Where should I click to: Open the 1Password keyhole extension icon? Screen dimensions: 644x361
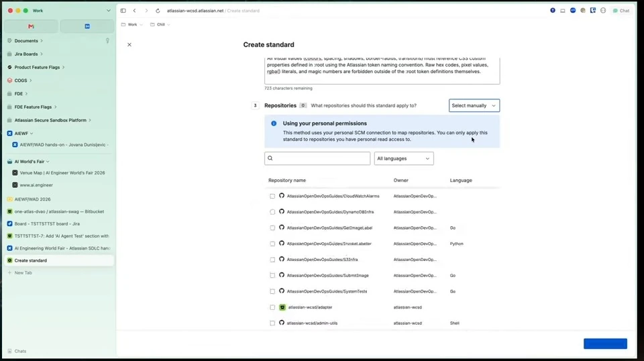(552, 10)
